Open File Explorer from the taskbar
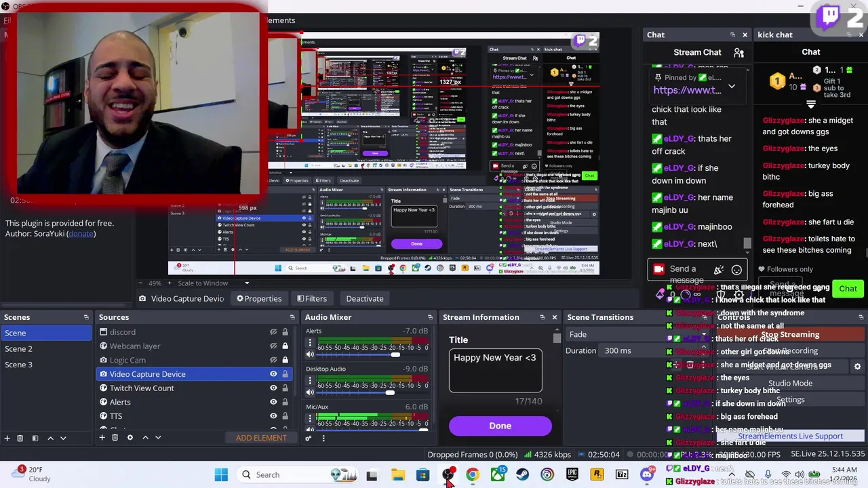The width and height of the screenshot is (868, 488). pos(398,474)
